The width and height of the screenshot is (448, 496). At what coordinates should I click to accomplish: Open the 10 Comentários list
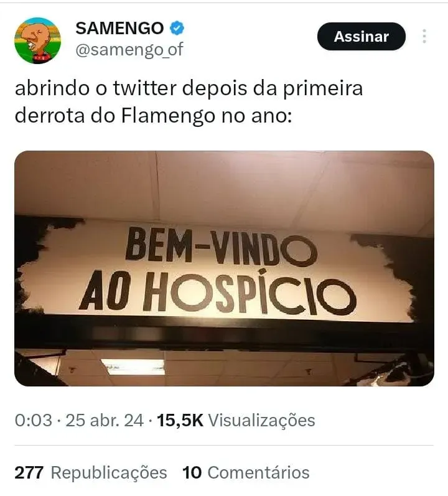[246, 472]
